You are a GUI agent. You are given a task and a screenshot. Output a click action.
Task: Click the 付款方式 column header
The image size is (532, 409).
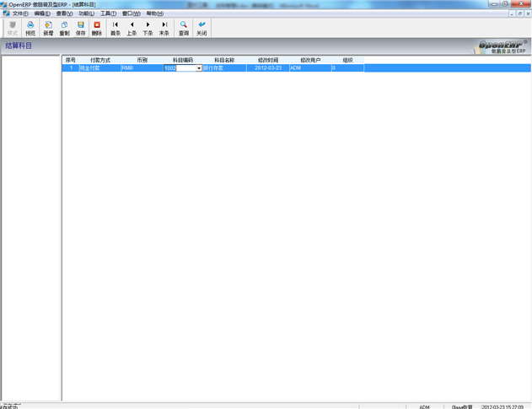tap(99, 61)
